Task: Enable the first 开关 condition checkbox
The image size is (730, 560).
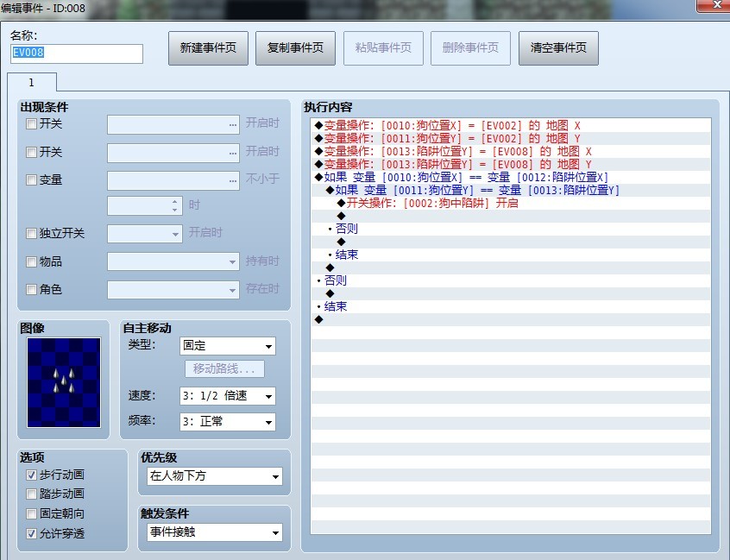Action: click(x=31, y=124)
